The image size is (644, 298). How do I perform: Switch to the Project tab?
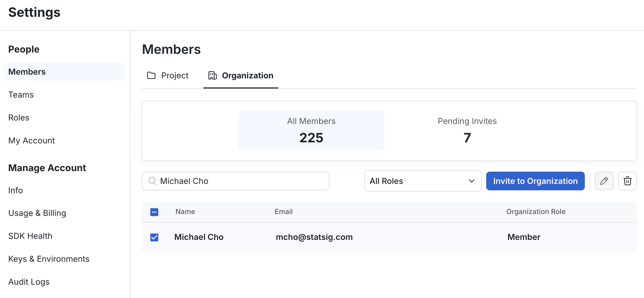(175, 75)
